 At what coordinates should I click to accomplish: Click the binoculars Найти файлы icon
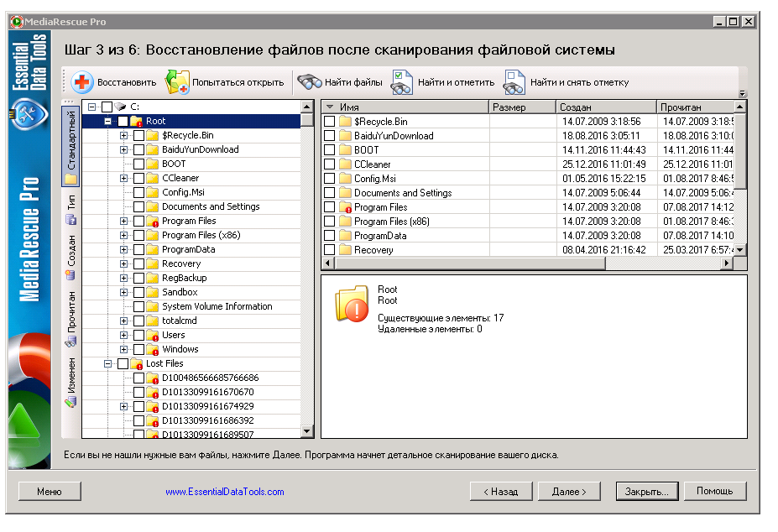pyautogui.click(x=310, y=82)
